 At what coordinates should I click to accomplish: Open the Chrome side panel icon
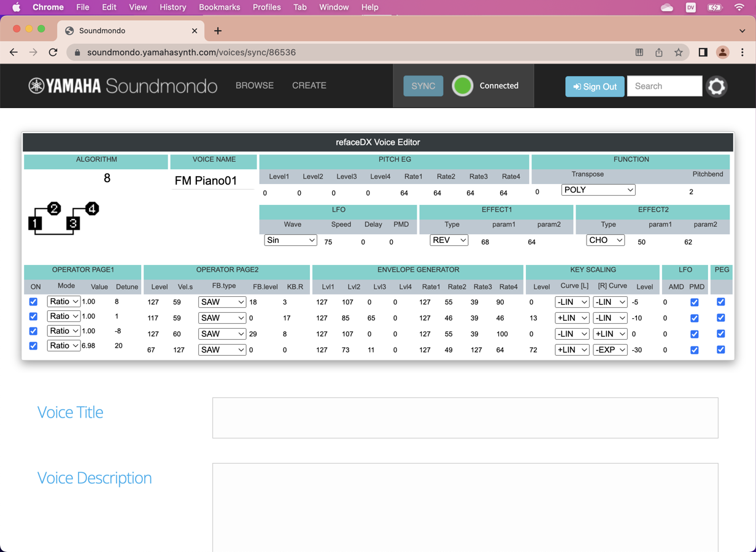coord(703,52)
